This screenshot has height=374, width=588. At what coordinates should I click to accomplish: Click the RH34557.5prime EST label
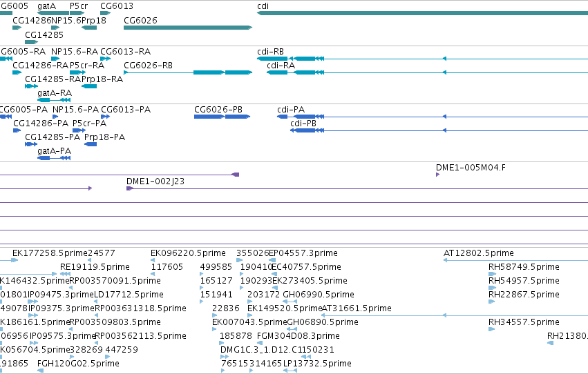point(524,322)
